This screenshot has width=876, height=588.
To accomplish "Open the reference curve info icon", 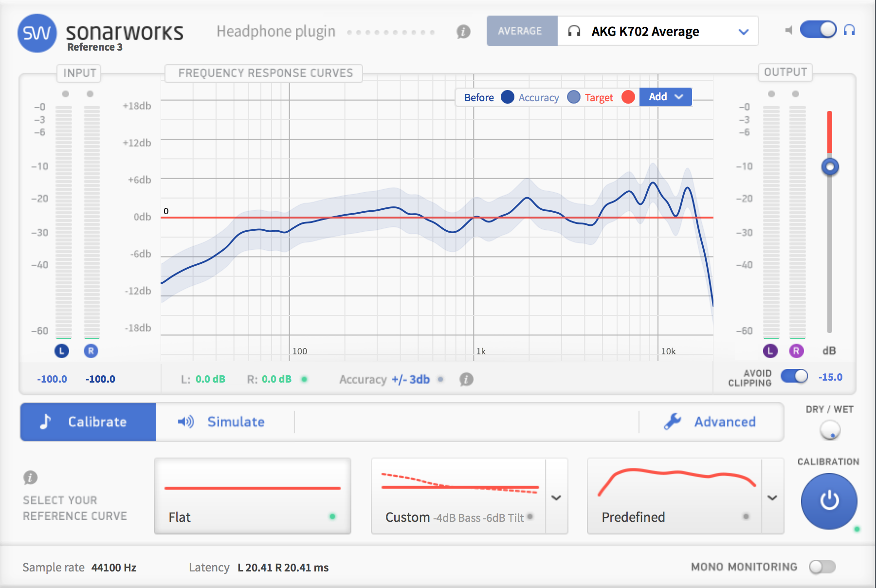I will click(x=30, y=478).
